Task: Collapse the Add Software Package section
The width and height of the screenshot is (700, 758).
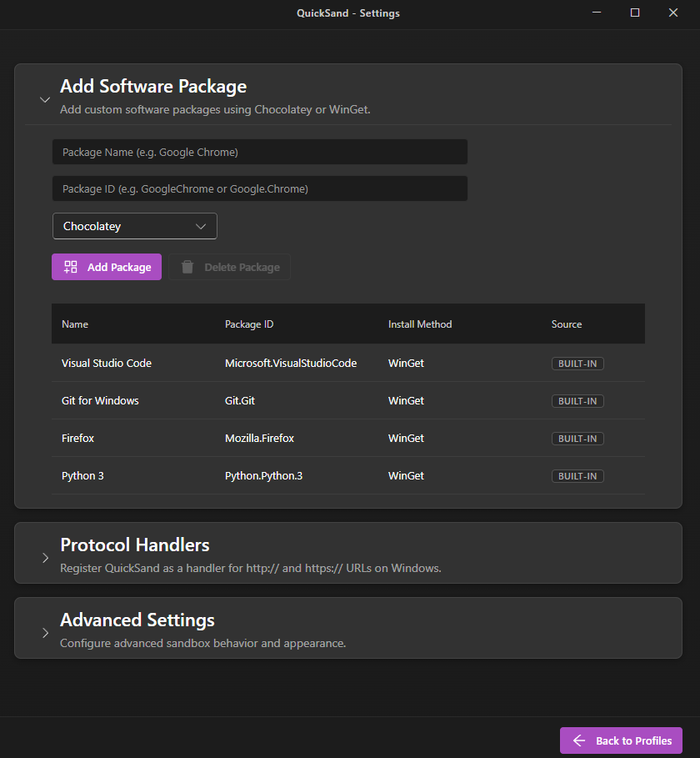Action: point(45,99)
